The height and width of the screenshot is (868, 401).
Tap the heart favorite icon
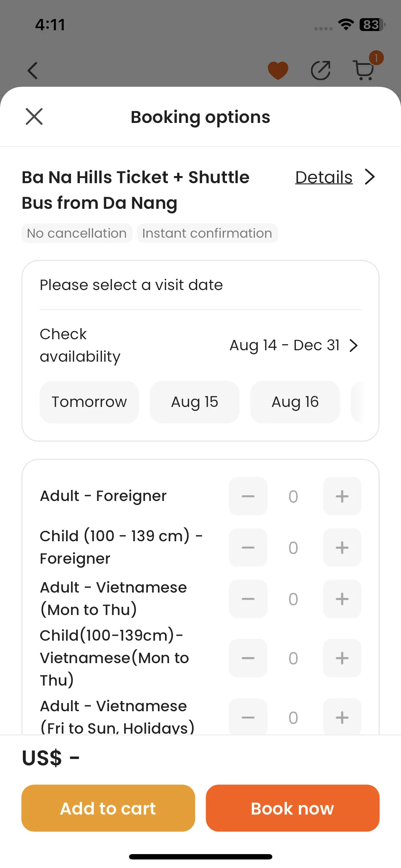(278, 70)
